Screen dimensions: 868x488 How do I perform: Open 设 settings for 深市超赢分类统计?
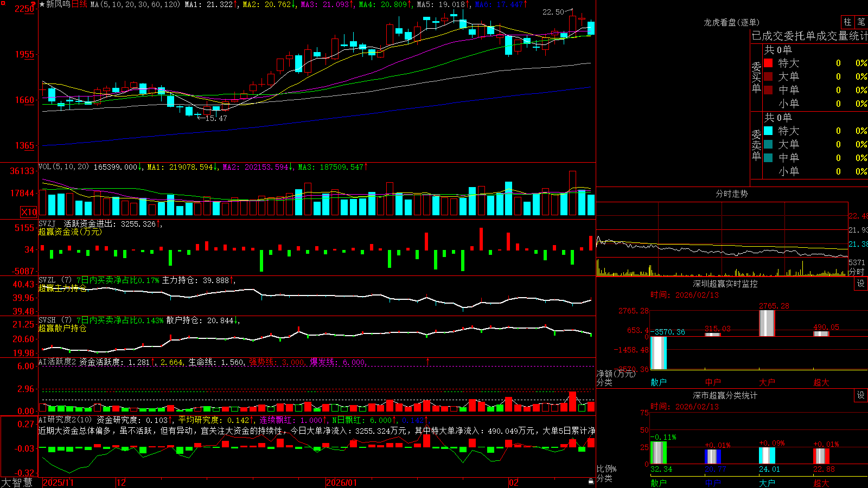tap(861, 395)
